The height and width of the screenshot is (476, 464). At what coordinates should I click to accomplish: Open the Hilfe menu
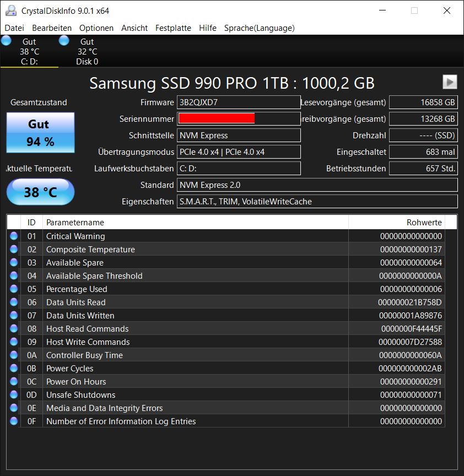(208, 28)
